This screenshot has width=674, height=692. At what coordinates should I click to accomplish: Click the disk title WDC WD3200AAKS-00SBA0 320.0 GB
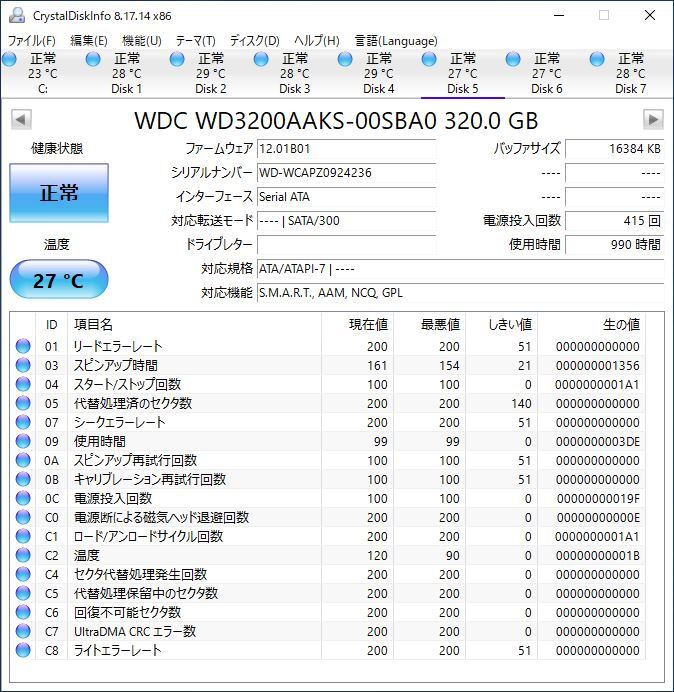pos(336,120)
